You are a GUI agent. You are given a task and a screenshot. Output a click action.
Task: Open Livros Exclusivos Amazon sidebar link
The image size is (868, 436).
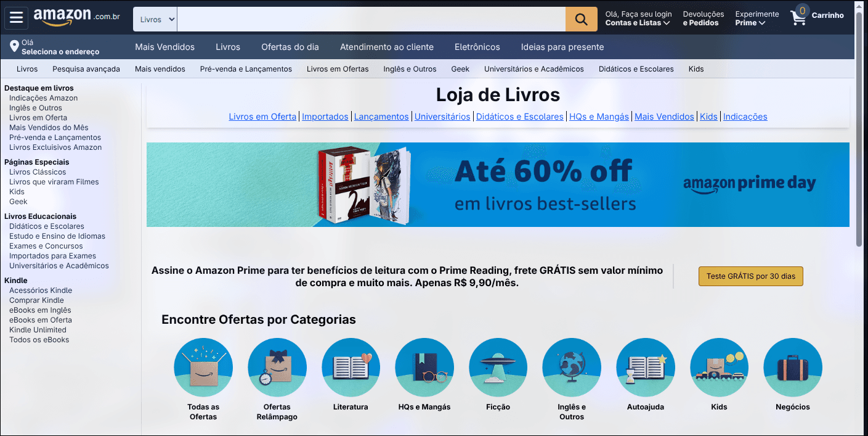55,147
